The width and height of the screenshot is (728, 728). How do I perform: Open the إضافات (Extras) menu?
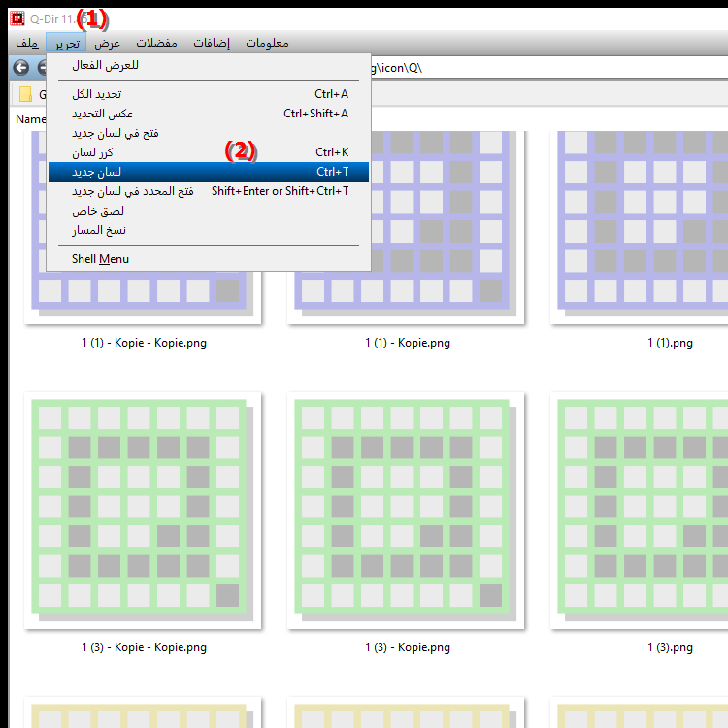[x=212, y=43]
